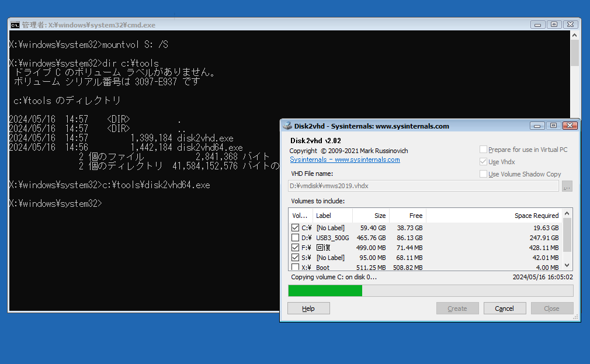Enable Prepare for use in Virtual PC
Viewport: 590px width, 364px height.
coord(483,150)
